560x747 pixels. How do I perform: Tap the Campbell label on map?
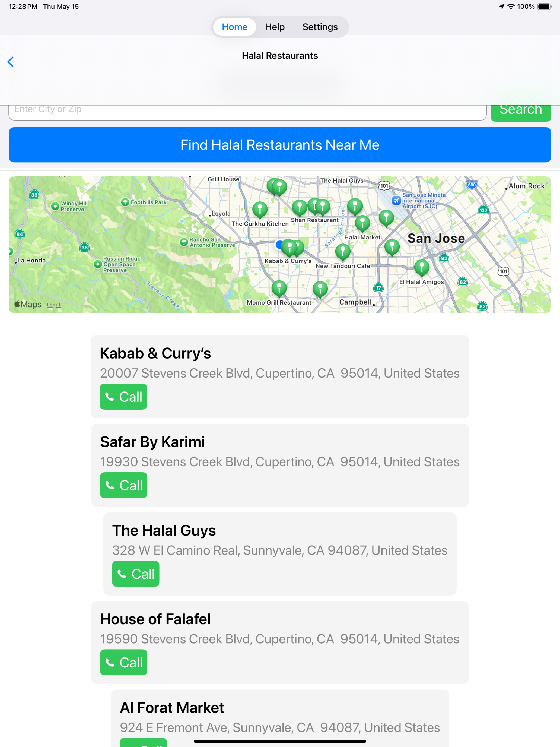[x=355, y=302]
